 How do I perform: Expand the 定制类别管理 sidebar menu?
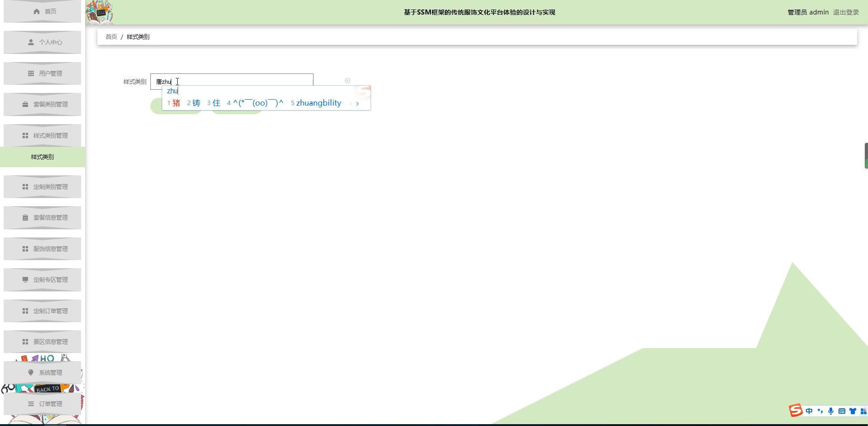point(43,187)
